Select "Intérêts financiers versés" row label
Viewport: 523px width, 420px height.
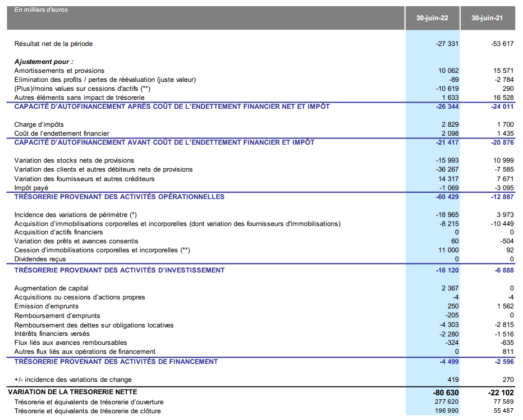(x=53, y=334)
